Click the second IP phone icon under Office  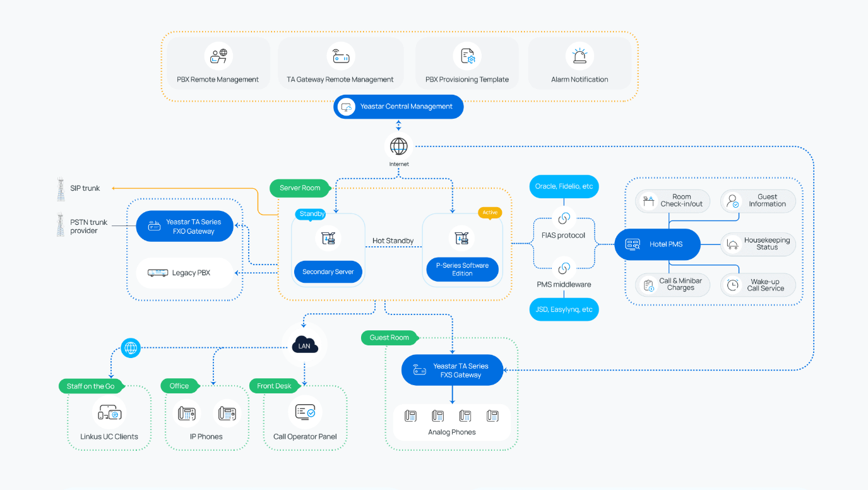(x=227, y=414)
